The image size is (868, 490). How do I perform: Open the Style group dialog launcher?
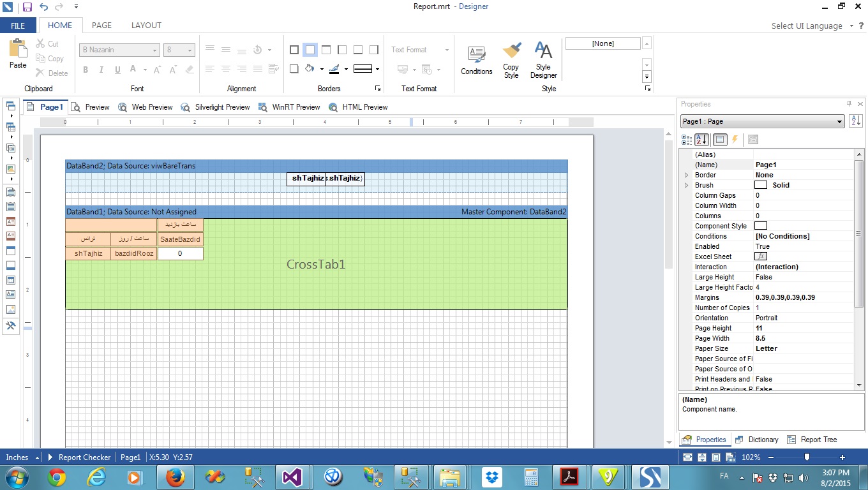(x=647, y=89)
